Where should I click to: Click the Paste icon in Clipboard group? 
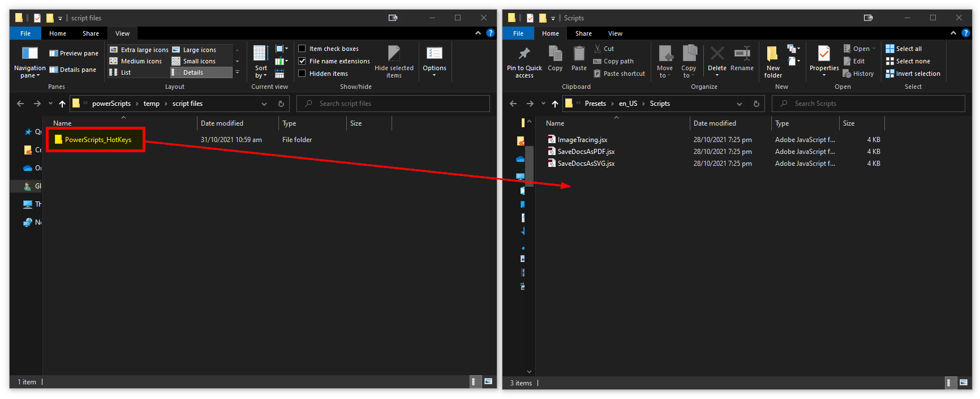[x=579, y=54]
